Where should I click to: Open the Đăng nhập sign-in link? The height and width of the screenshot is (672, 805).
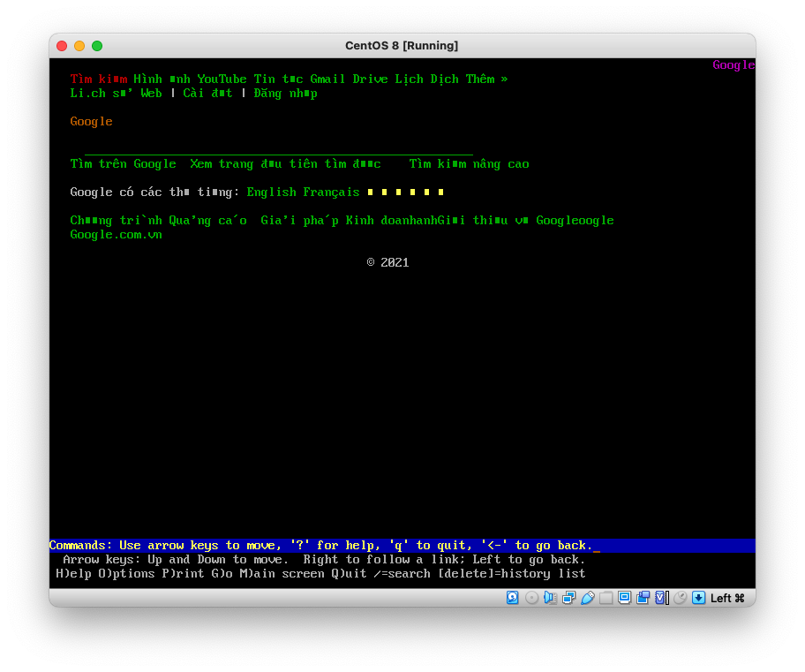285,94
